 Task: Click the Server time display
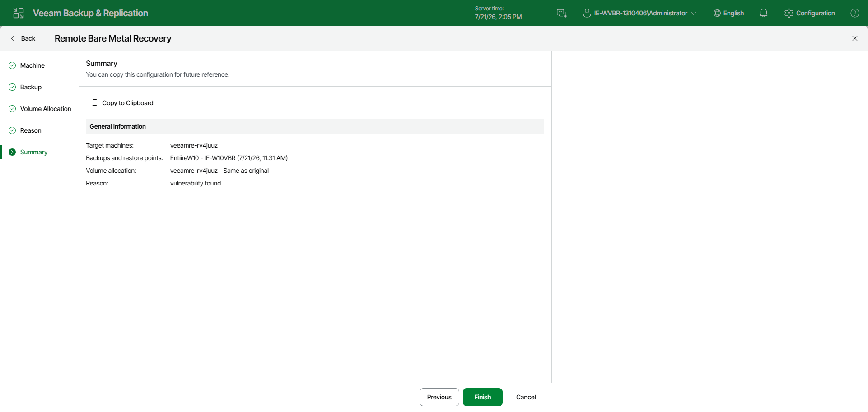click(498, 13)
